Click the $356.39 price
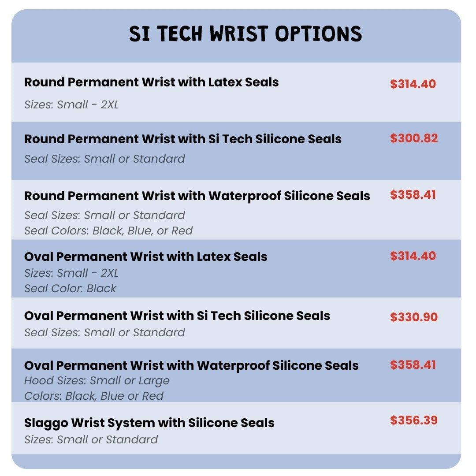The image size is (476, 476). (x=413, y=420)
